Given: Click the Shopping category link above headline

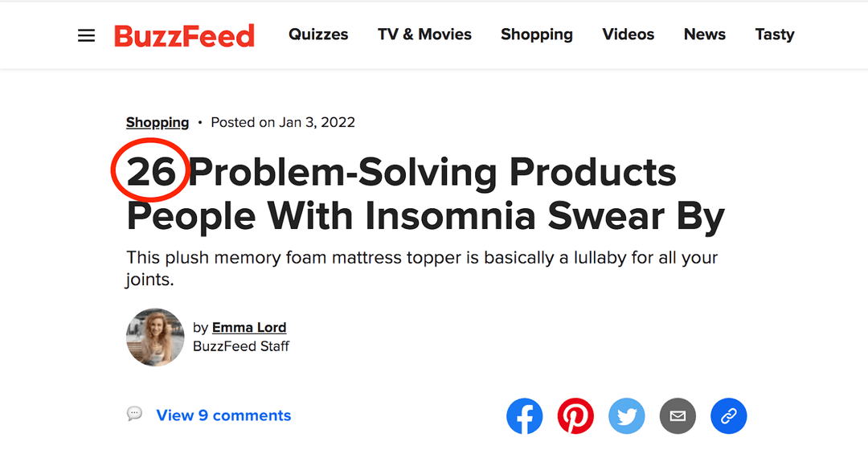Looking at the screenshot, I should pyautogui.click(x=158, y=122).
